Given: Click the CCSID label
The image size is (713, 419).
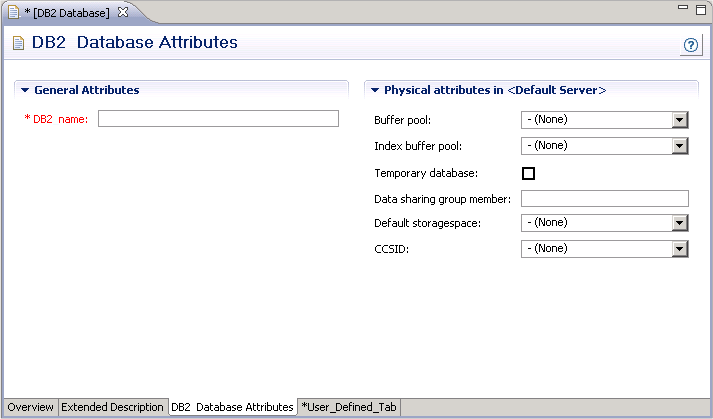Looking at the screenshot, I should coord(392,249).
